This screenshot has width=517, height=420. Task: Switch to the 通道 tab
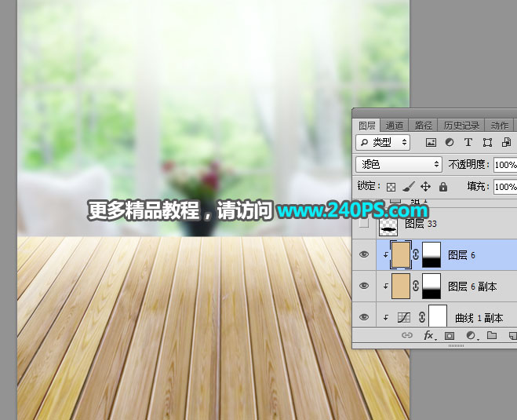click(x=395, y=126)
